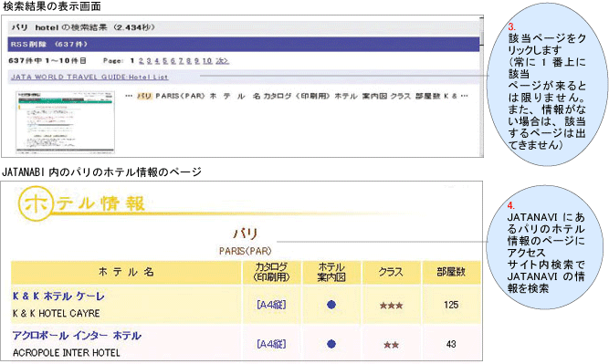Open the search result page thumbnail
This screenshot has height=364, width=609.
[x=65, y=122]
